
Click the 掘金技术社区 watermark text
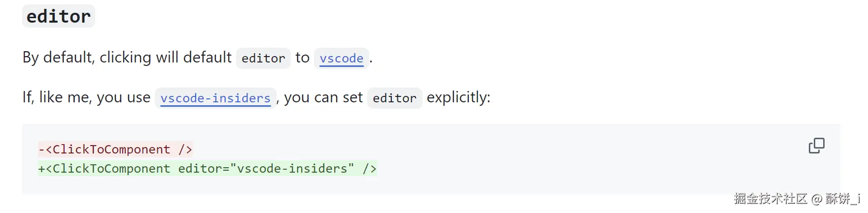point(770,199)
